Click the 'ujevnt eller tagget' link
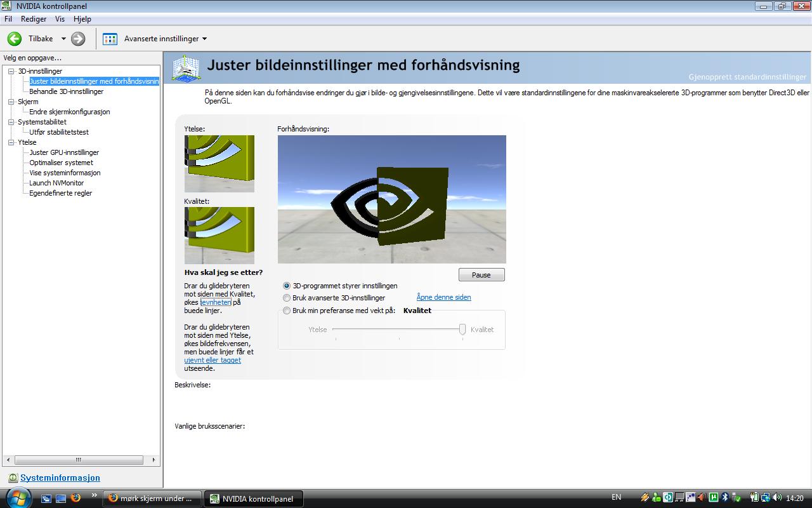This screenshot has width=812, height=508. (213, 360)
